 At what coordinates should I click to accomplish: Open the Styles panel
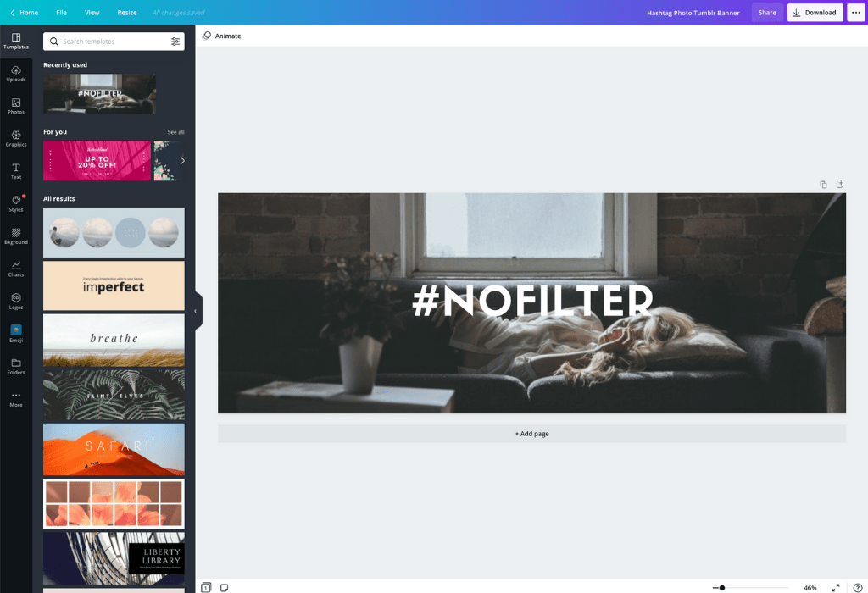[16, 203]
